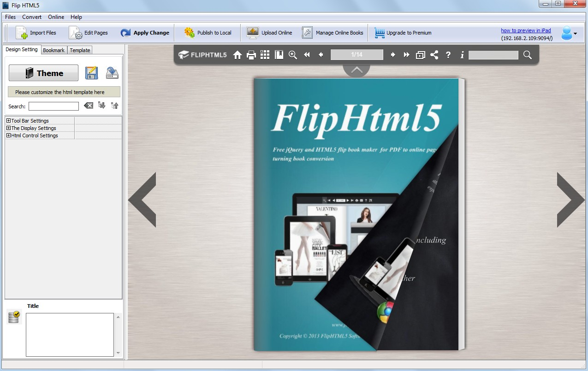This screenshot has height=371, width=588.
Task: Collapse the viewer toolbar with up chevron
Action: tap(356, 70)
